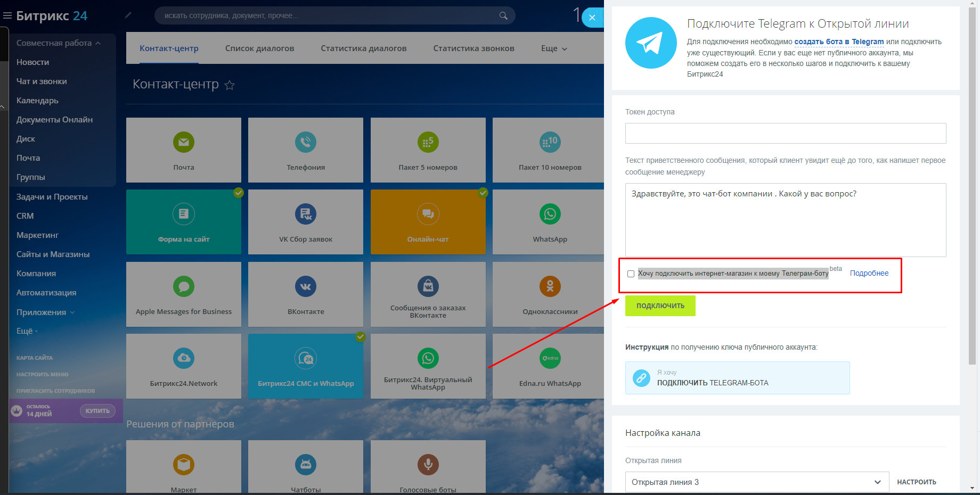Open the Edna.ru WhatsApp tile icon
Image resolution: width=980 pixels, height=495 pixels.
click(x=550, y=358)
